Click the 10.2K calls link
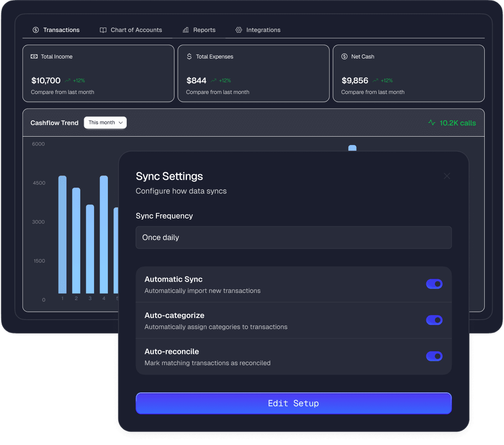The width and height of the screenshot is (504, 445). click(x=458, y=123)
